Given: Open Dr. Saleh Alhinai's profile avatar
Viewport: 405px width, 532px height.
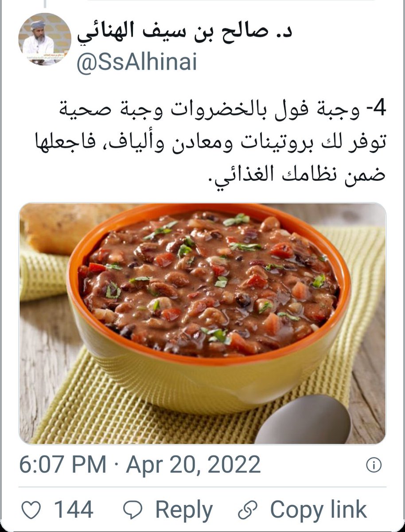Looking at the screenshot, I should click(x=45, y=39).
